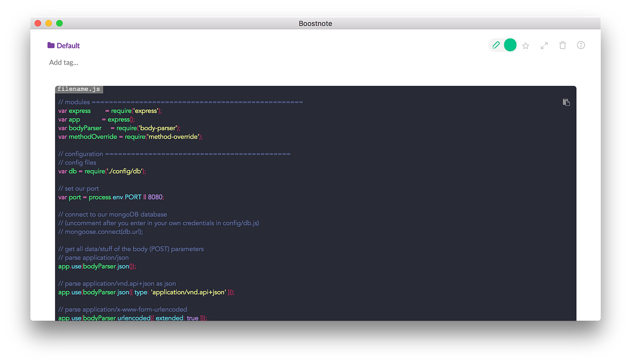Screen dimensions: 631x364
Task: Close the Boostnote window
Action: pos(38,23)
